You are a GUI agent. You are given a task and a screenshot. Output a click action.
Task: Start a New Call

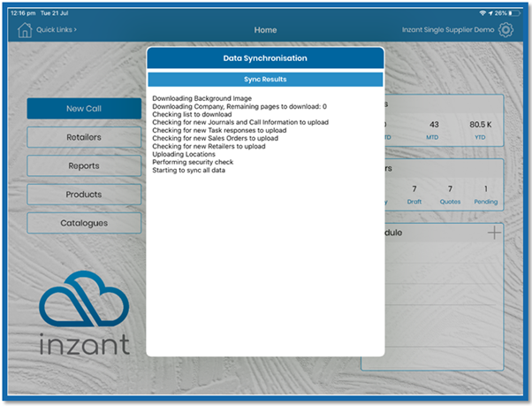[84, 109]
